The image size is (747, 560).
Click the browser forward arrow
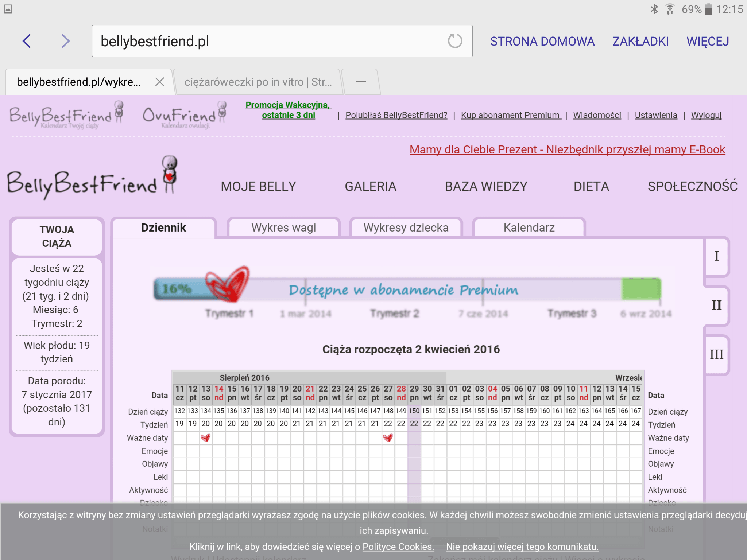pos(65,41)
